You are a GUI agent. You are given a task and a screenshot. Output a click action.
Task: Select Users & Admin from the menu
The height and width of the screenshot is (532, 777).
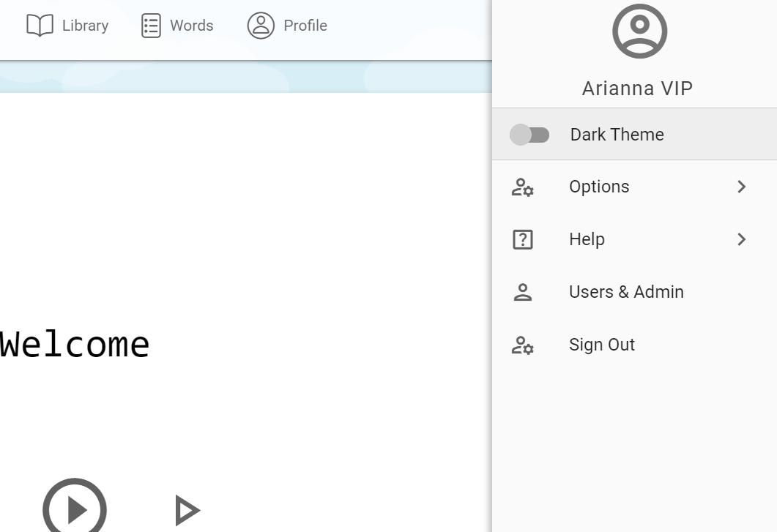coord(634,292)
